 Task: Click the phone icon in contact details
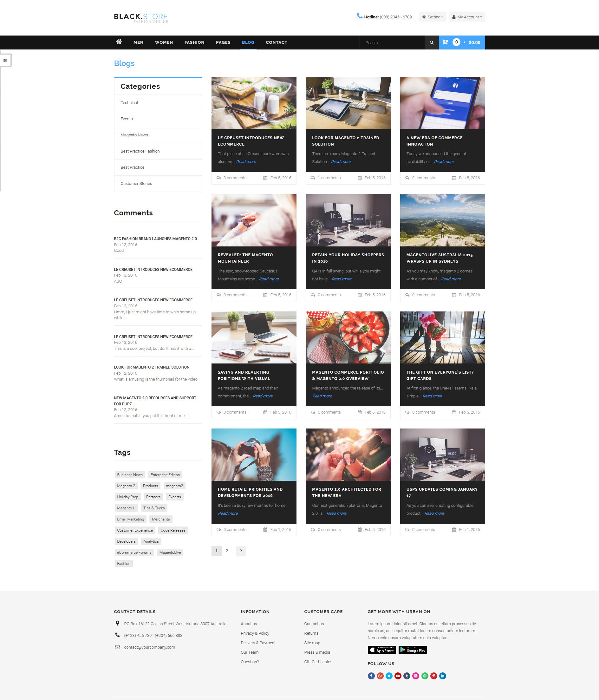[117, 635]
